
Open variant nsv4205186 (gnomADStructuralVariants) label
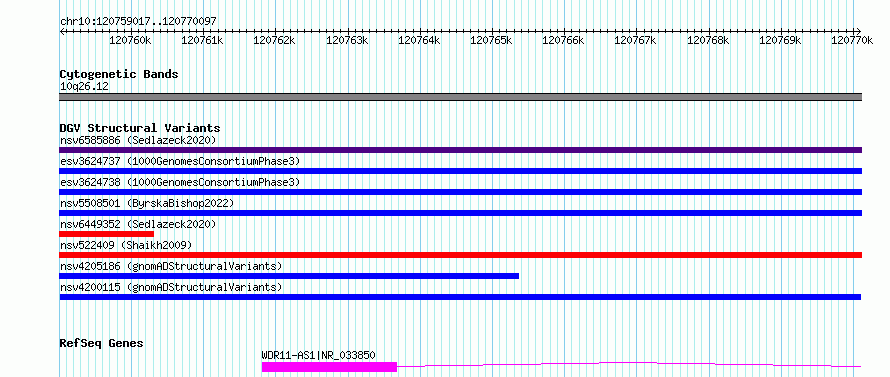171,266
